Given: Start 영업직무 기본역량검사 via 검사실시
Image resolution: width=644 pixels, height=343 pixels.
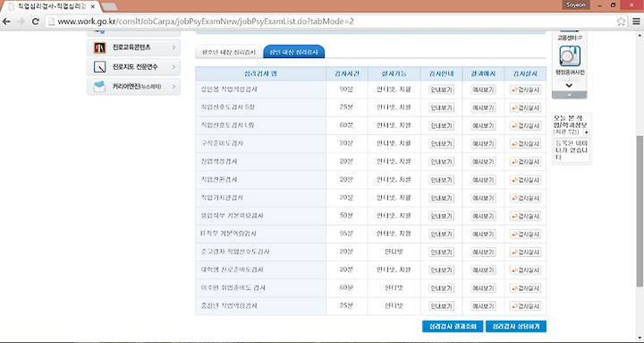Looking at the screenshot, I should [x=525, y=217].
